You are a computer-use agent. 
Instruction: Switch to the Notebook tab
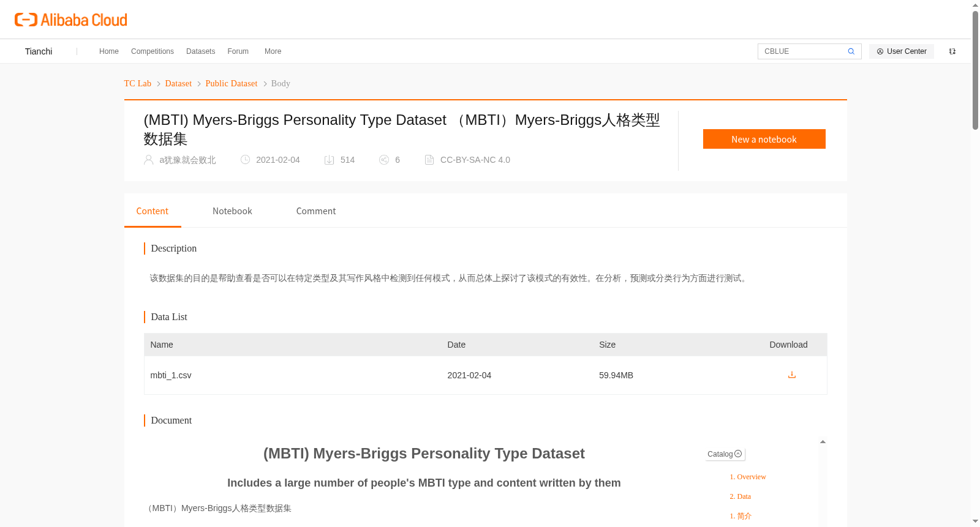pos(232,211)
